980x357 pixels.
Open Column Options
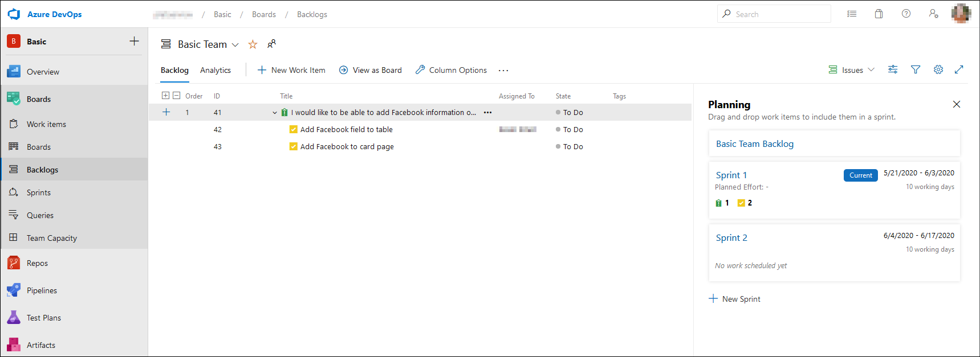[x=451, y=70]
